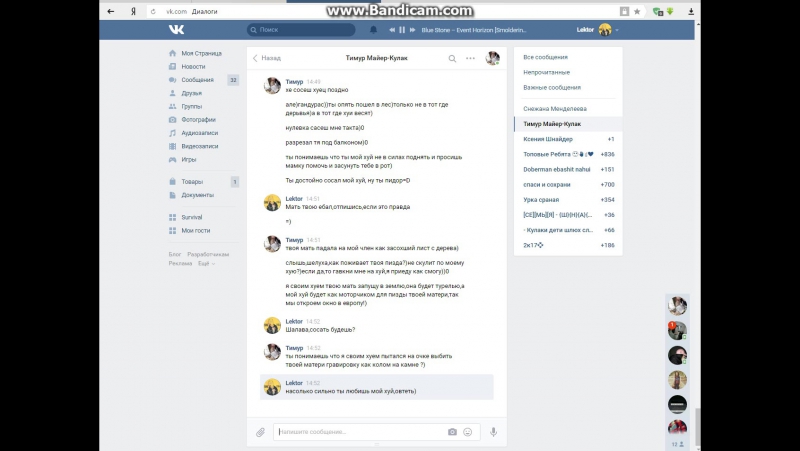800x451 pixels.
Task: Skip to next audio track
Action: [x=412, y=30]
